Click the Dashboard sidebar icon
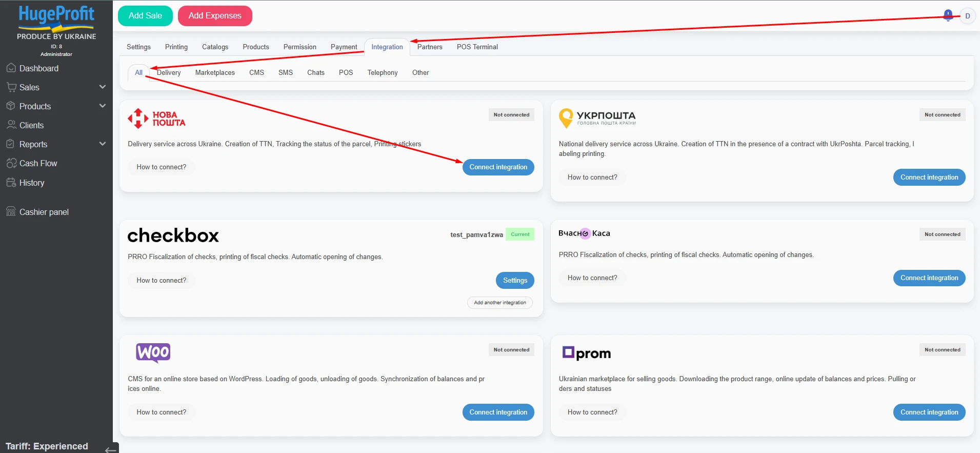The width and height of the screenshot is (980, 453). pyautogui.click(x=11, y=68)
